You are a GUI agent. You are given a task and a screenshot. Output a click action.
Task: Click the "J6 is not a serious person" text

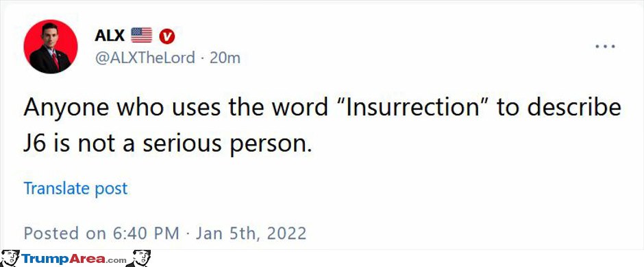click(168, 145)
